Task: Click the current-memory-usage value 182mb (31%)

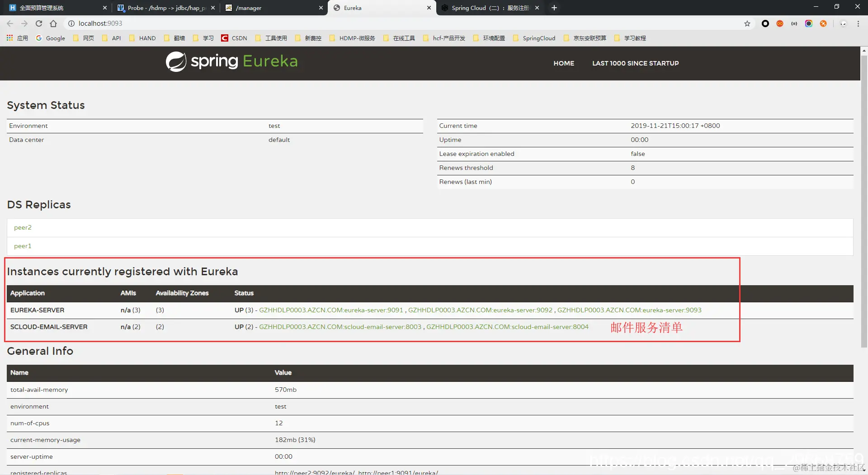Action: [295, 440]
